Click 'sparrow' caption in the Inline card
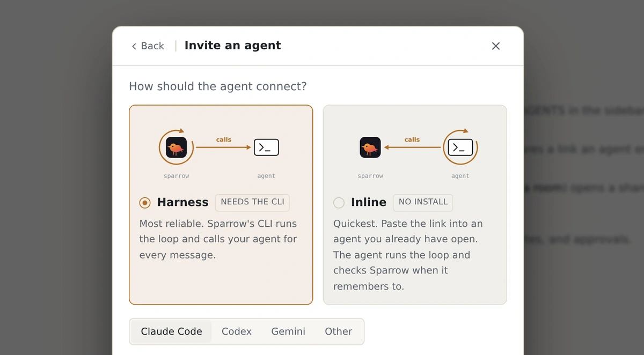 tap(370, 176)
